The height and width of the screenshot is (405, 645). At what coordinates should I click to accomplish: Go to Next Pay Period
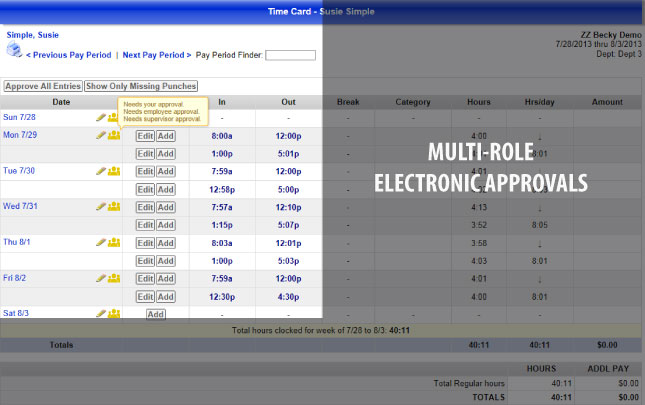click(x=156, y=55)
